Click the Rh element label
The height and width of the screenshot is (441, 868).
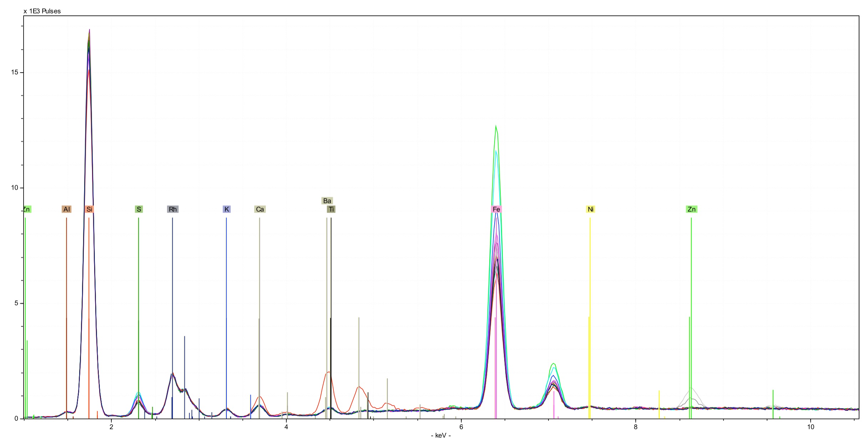(173, 209)
